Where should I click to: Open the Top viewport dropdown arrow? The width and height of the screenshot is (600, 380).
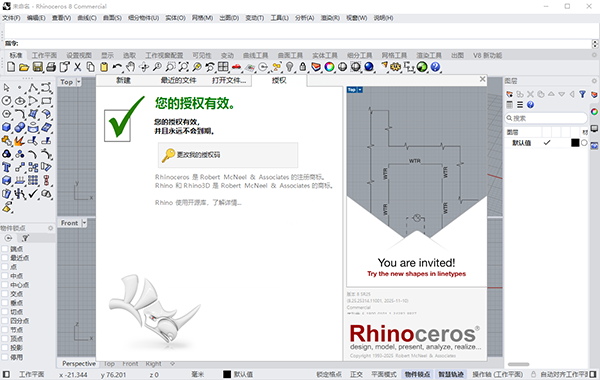click(78, 82)
